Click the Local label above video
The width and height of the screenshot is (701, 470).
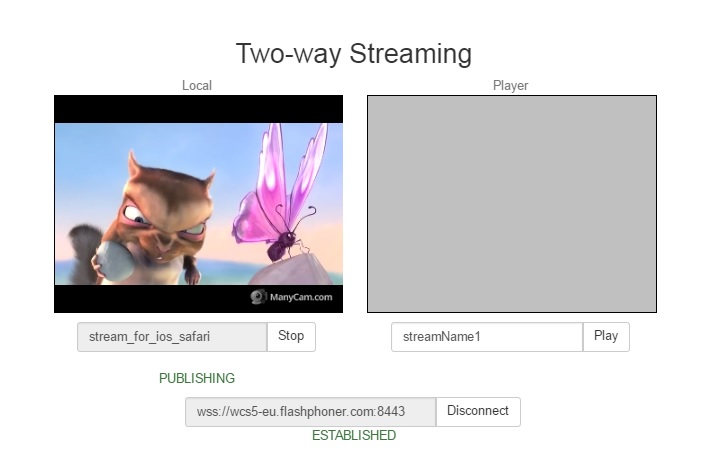click(x=197, y=85)
